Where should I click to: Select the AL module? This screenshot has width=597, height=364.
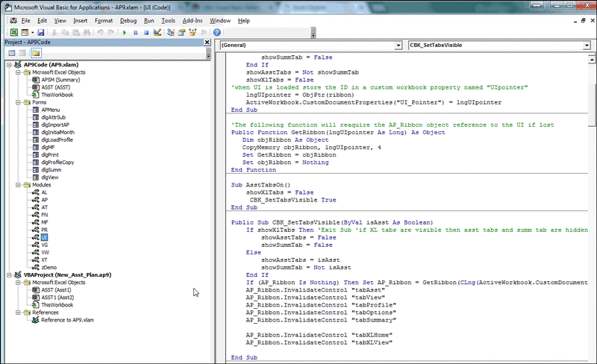pyautogui.click(x=44, y=192)
